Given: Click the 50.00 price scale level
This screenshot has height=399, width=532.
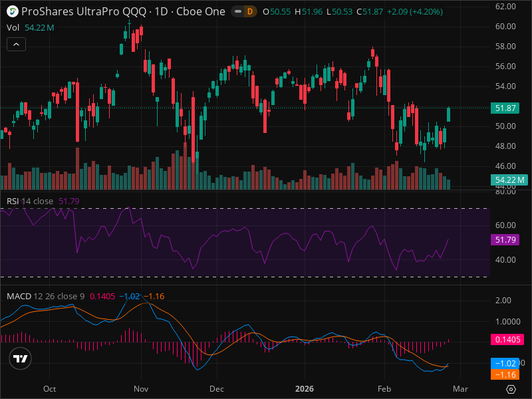Looking at the screenshot, I should point(505,126).
